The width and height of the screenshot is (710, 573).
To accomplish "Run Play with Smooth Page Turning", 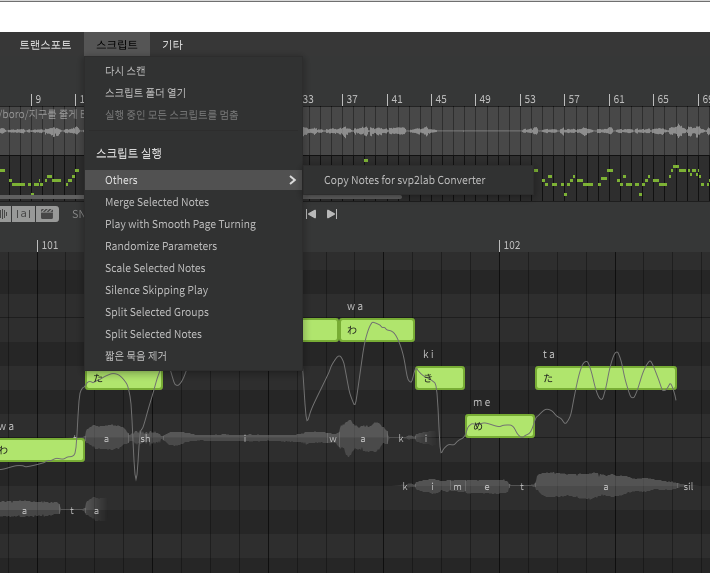I will coord(180,224).
